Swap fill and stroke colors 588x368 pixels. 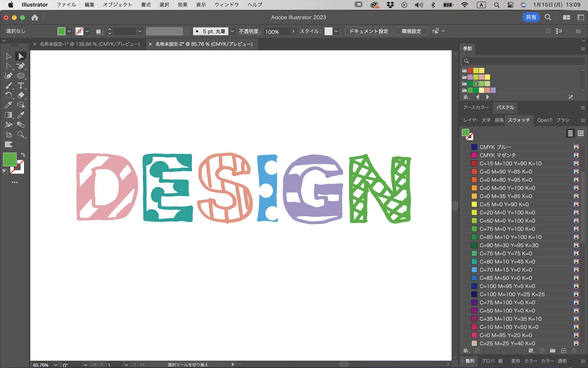23,155
